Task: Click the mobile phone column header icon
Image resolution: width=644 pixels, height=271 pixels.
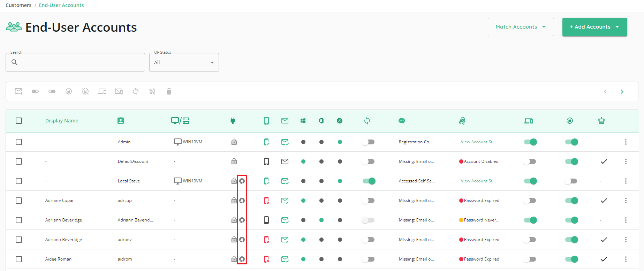Action: [x=266, y=121]
